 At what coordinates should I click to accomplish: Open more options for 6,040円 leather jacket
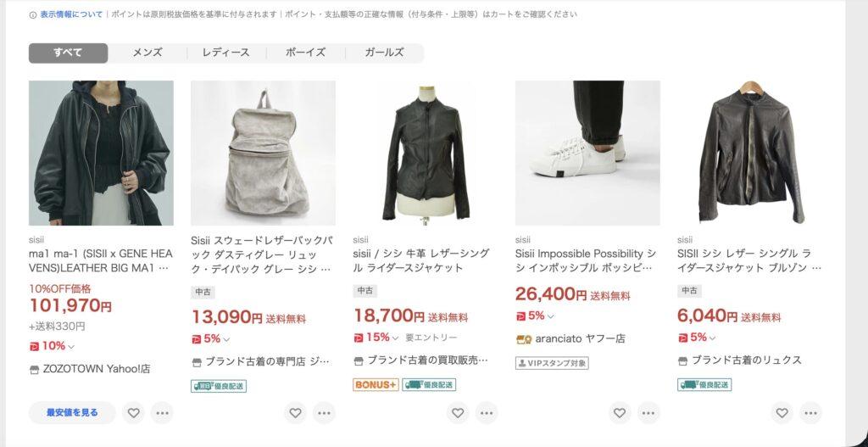pos(810,413)
